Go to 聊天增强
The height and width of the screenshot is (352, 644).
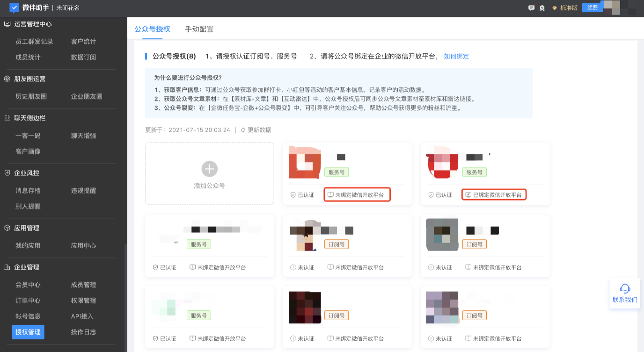[83, 136]
